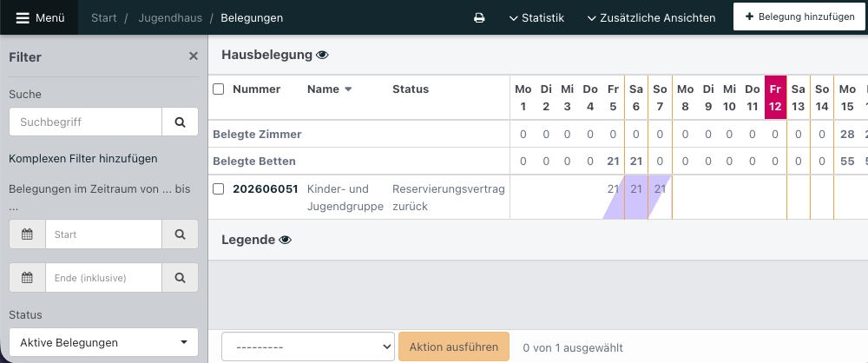Image resolution: width=868 pixels, height=363 pixels.
Task: Open the Aktive Belegungen status dropdown
Action: (103, 342)
